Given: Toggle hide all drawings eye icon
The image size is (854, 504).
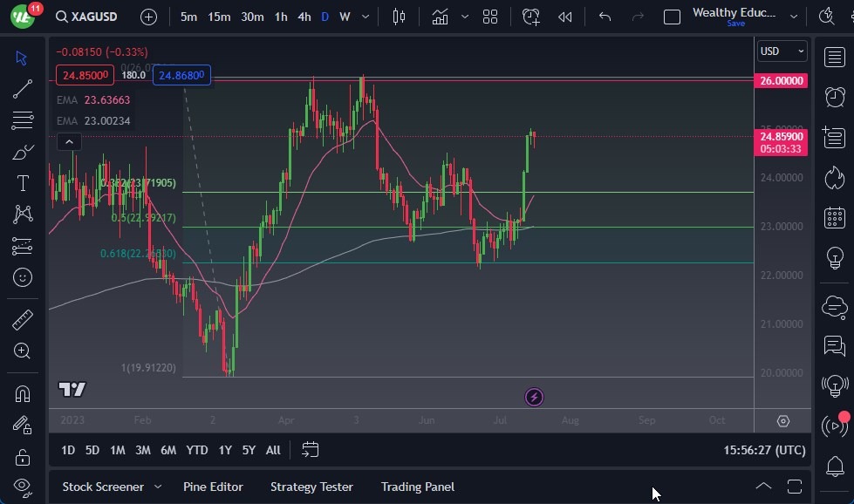Looking at the screenshot, I should point(23,487).
